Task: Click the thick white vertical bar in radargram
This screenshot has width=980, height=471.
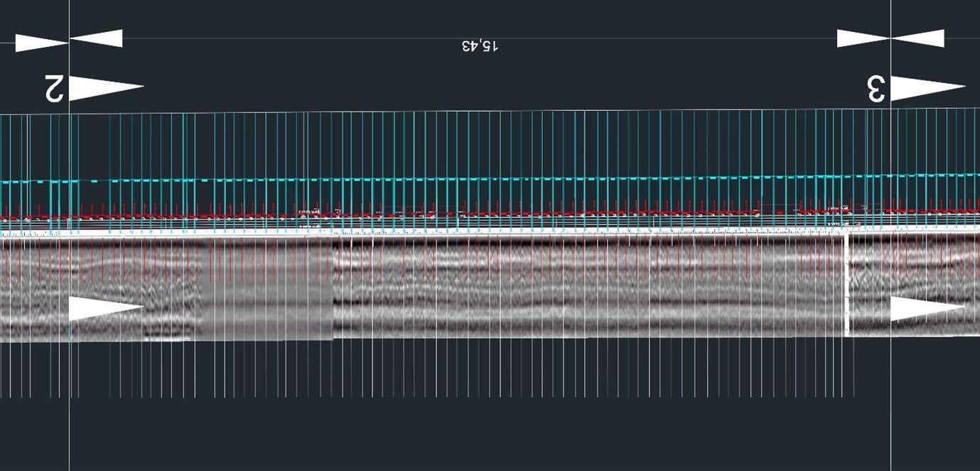Action: pos(847,285)
